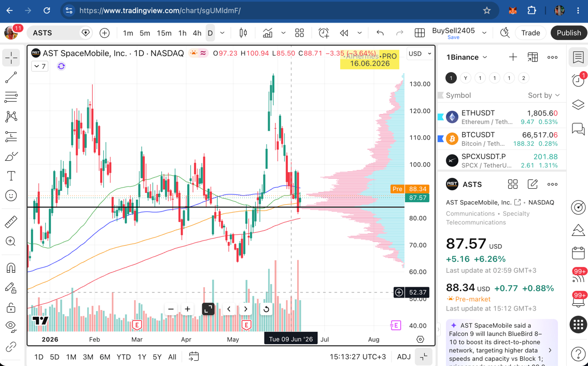Select the D daily timeframe
588x366 pixels.
click(x=210, y=33)
